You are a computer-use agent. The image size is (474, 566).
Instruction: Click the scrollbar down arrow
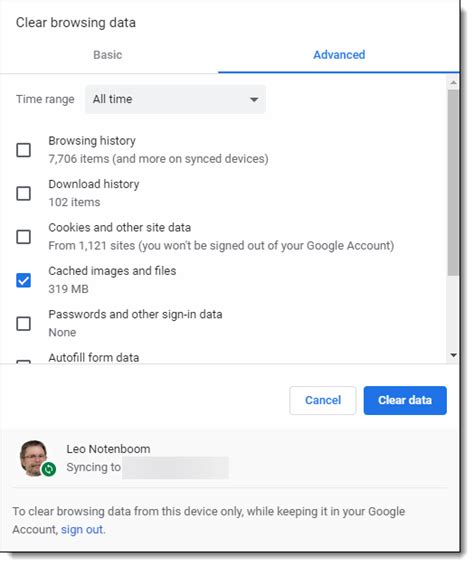pos(453,355)
